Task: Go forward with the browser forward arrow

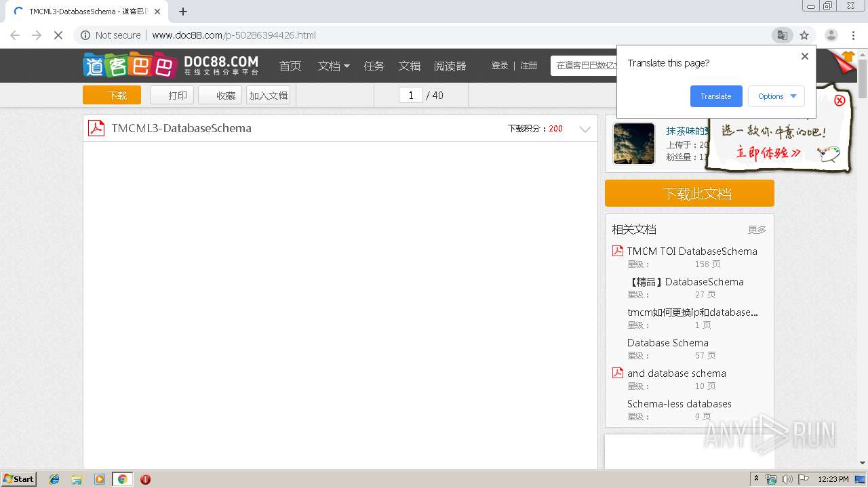Action: pos(37,35)
